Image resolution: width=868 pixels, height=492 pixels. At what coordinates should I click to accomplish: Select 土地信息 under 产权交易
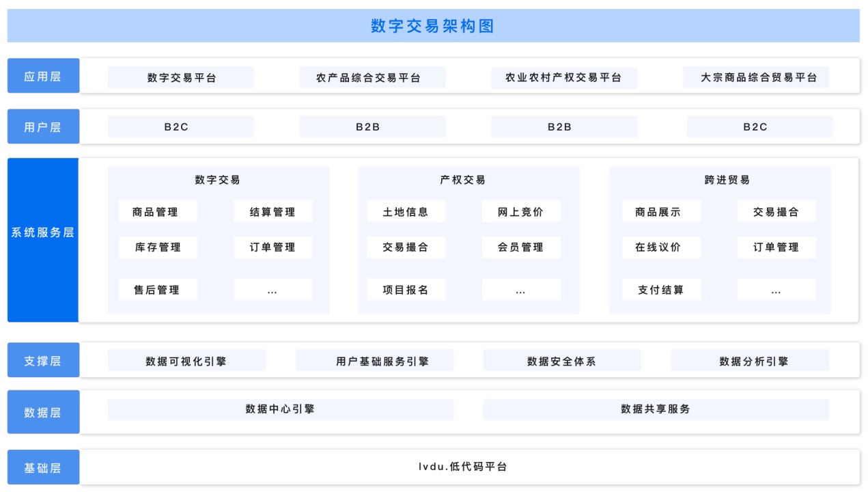pyautogui.click(x=406, y=211)
